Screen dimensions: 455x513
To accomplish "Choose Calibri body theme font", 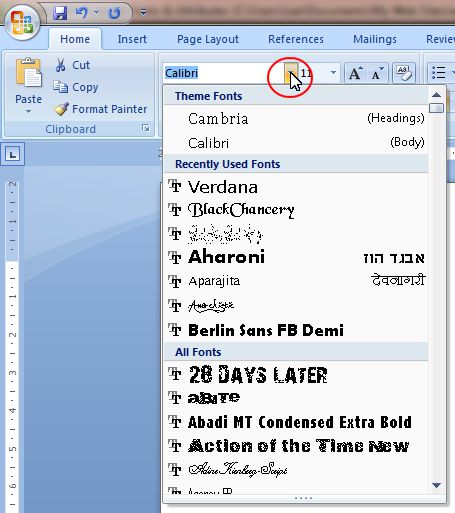I will [x=296, y=143].
